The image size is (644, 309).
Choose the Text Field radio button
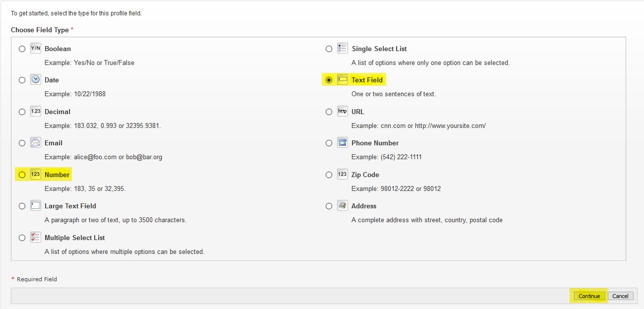point(329,80)
